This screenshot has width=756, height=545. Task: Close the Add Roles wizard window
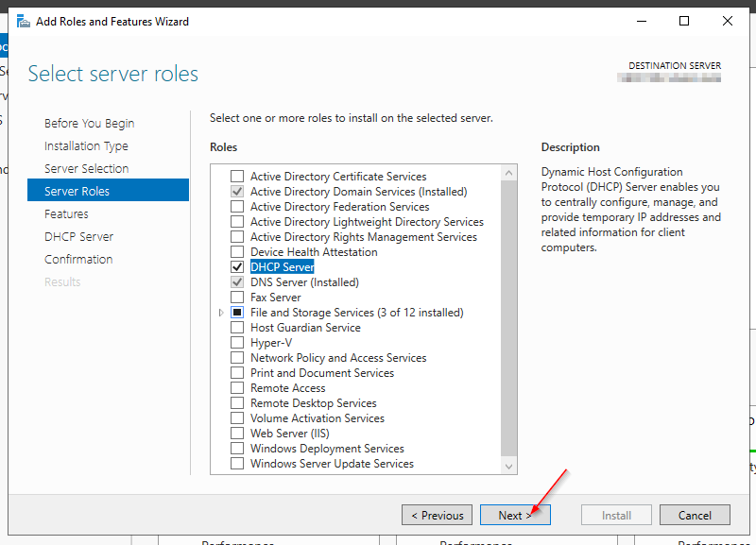pyautogui.click(x=728, y=21)
